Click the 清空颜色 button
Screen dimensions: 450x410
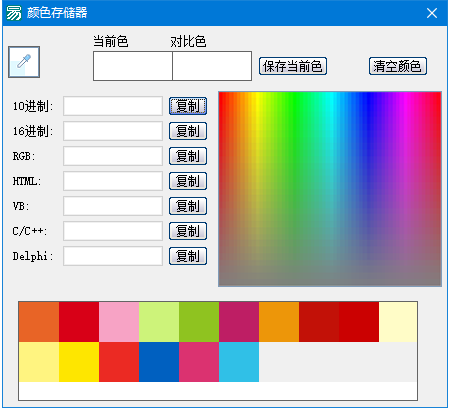tap(398, 66)
